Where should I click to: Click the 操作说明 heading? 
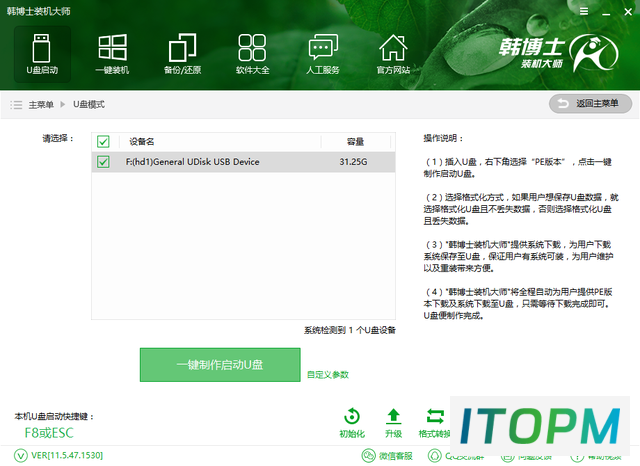click(444, 138)
